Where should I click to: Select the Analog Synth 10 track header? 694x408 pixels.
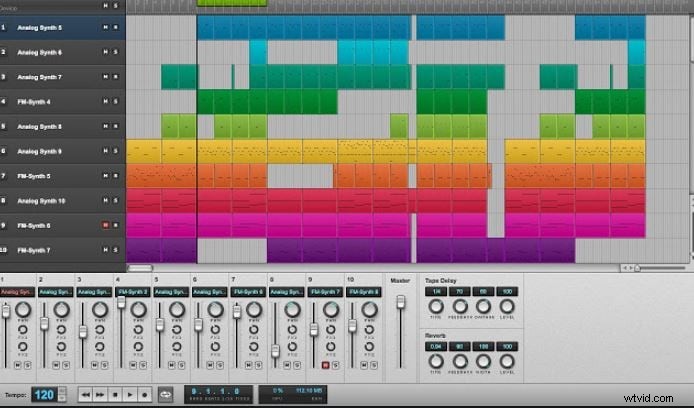[62, 200]
